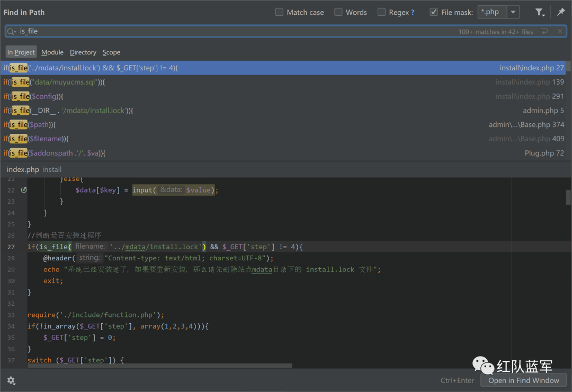
Task: Click the $_GET['step'] = 0; line
Action: [79, 338]
